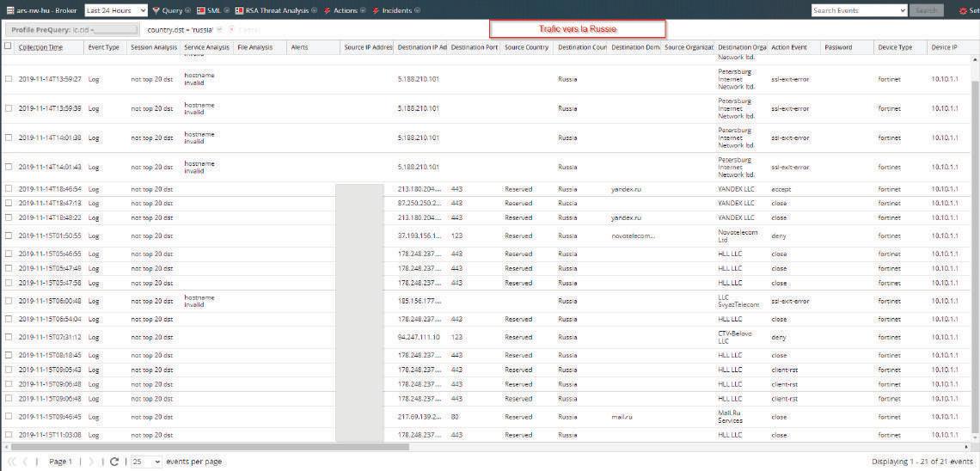Click the Broker device icon for ars-nw-hu
The width and height of the screenshot is (980, 471).
10,10
